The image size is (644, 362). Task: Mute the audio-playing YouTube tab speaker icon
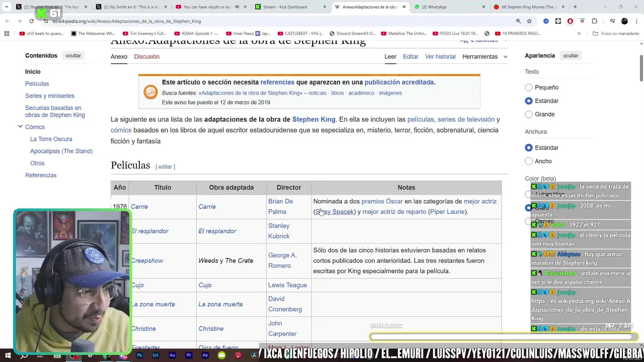click(x=237, y=7)
